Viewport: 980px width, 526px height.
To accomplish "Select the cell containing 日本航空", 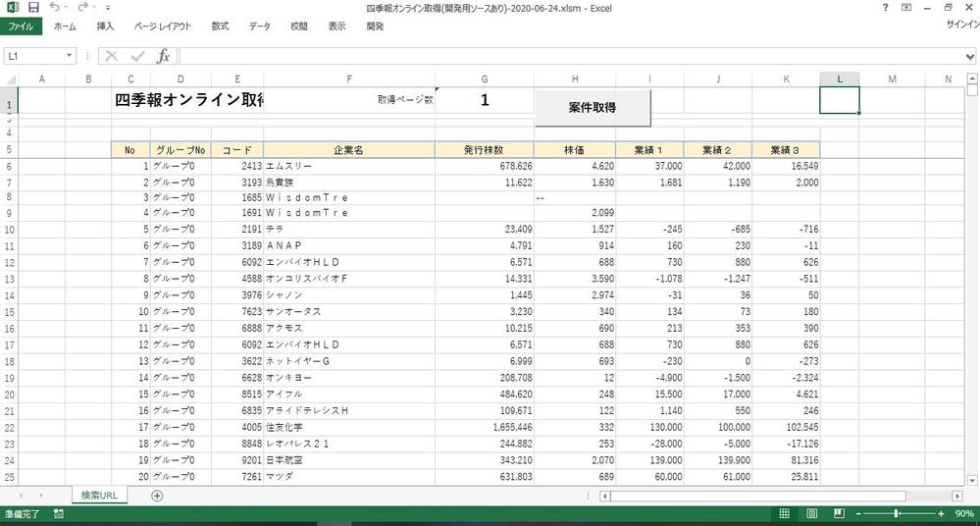I will pyautogui.click(x=349, y=460).
